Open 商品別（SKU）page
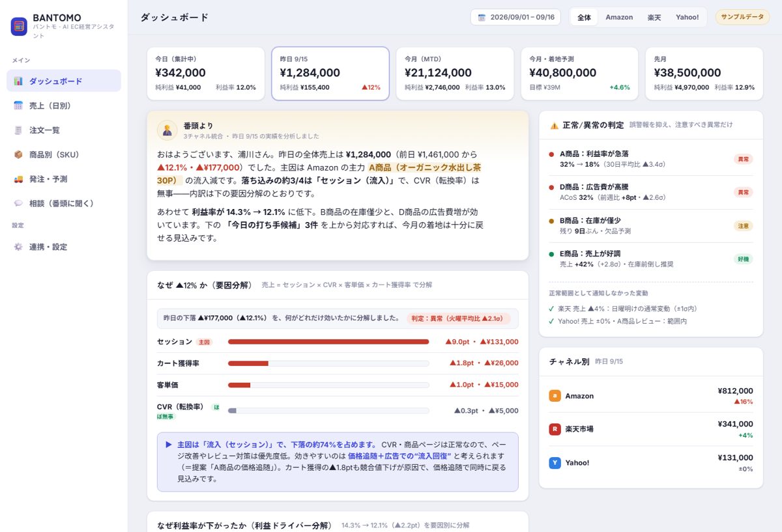This screenshot has height=532, width=782. point(64,154)
